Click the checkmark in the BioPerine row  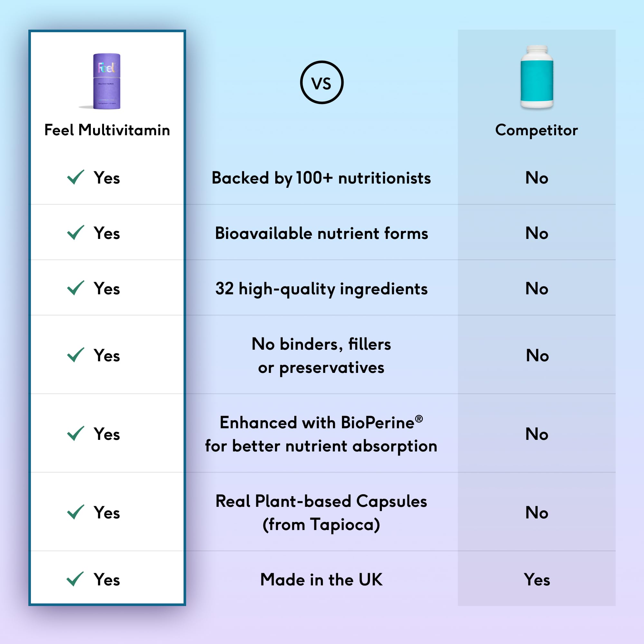pos(75,433)
